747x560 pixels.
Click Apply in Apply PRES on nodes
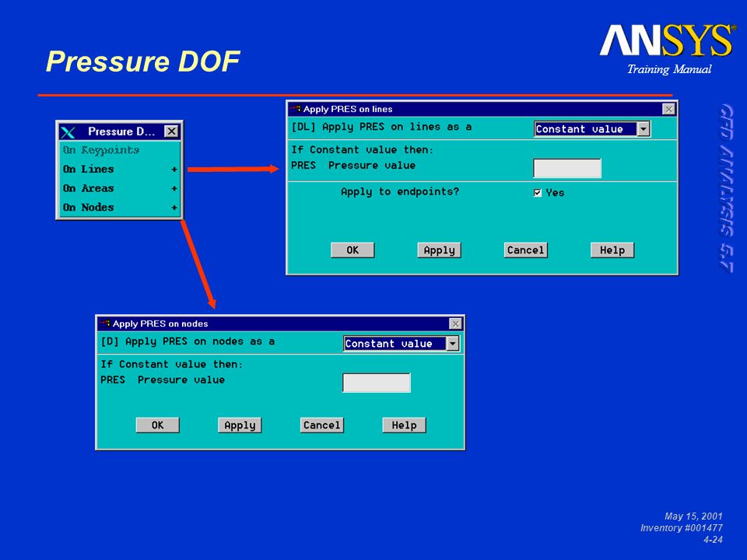(x=240, y=425)
